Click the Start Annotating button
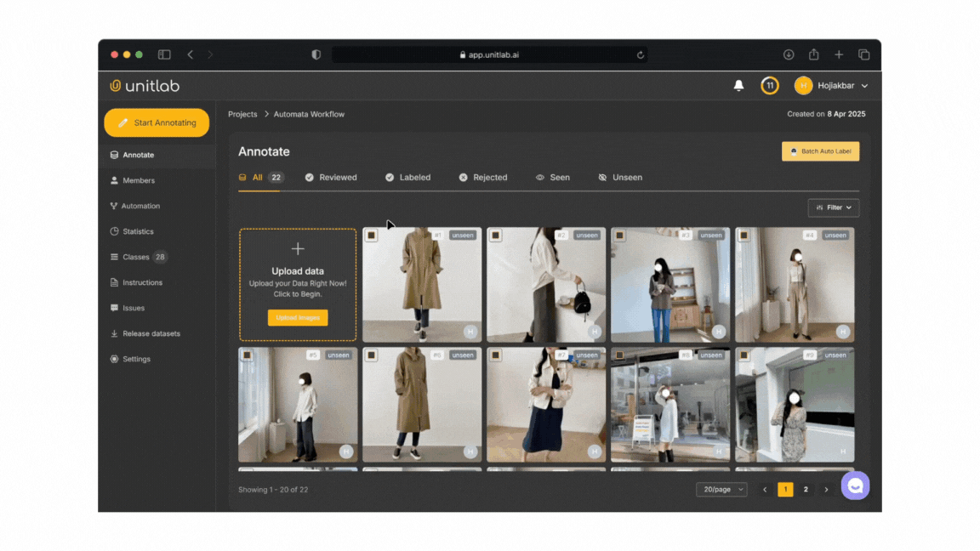 point(157,122)
